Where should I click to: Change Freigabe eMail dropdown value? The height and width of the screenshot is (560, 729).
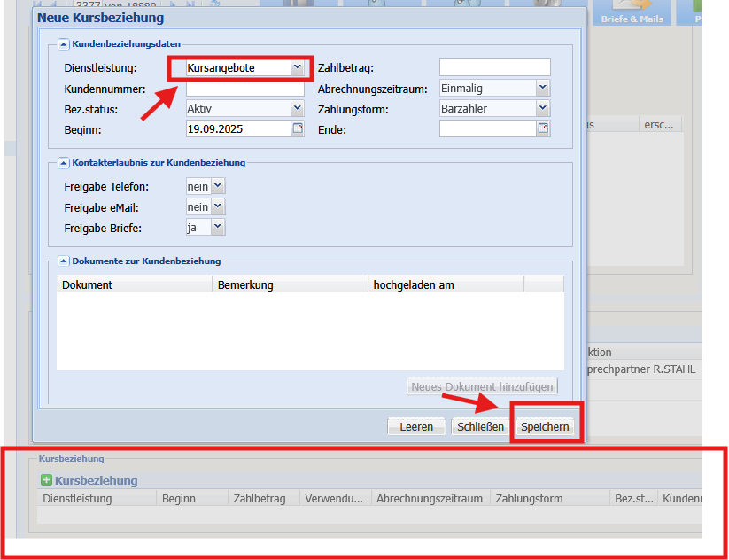pos(218,207)
